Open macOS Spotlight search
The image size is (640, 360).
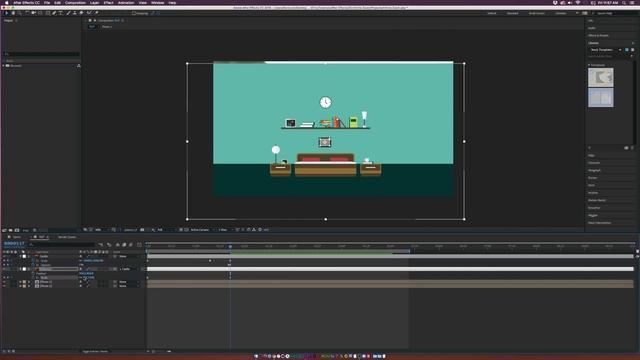pyautogui.click(x=624, y=2)
